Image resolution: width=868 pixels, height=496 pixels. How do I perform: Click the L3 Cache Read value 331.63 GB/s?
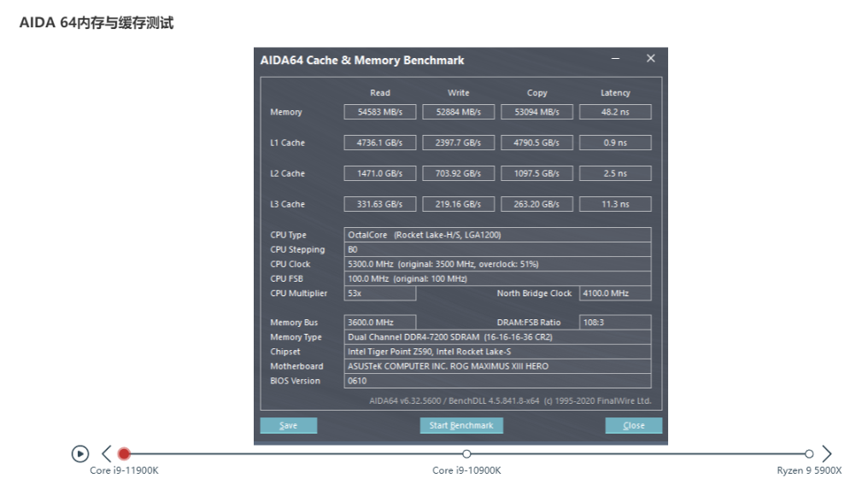click(x=379, y=204)
